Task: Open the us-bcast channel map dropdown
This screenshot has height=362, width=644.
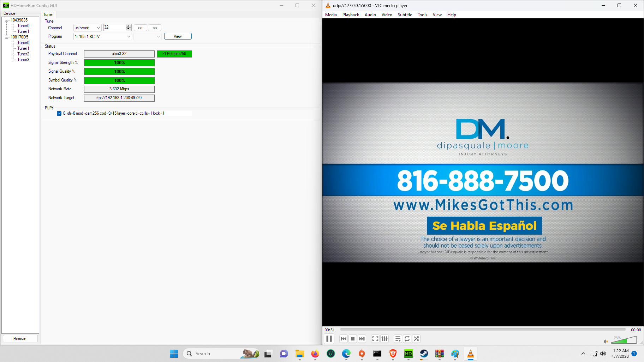Action: click(x=87, y=28)
